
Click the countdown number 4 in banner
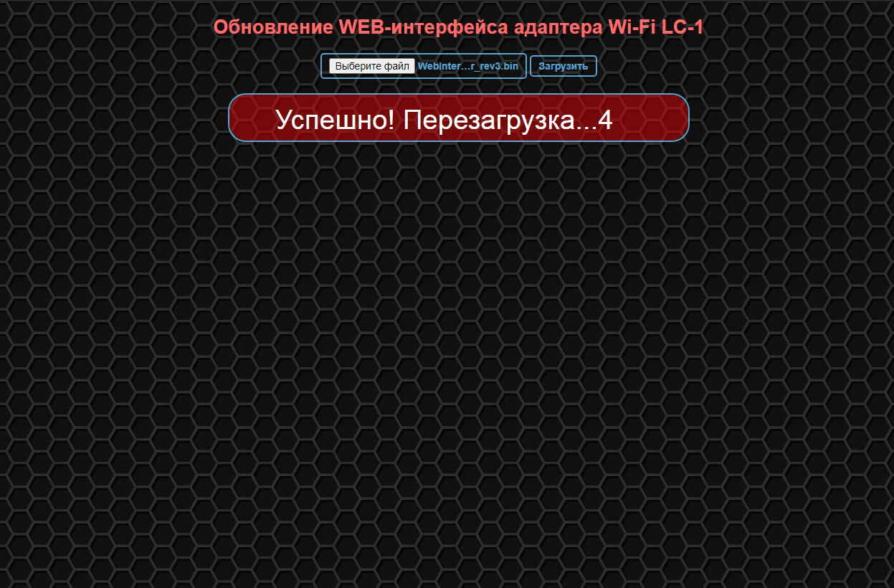point(605,120)
